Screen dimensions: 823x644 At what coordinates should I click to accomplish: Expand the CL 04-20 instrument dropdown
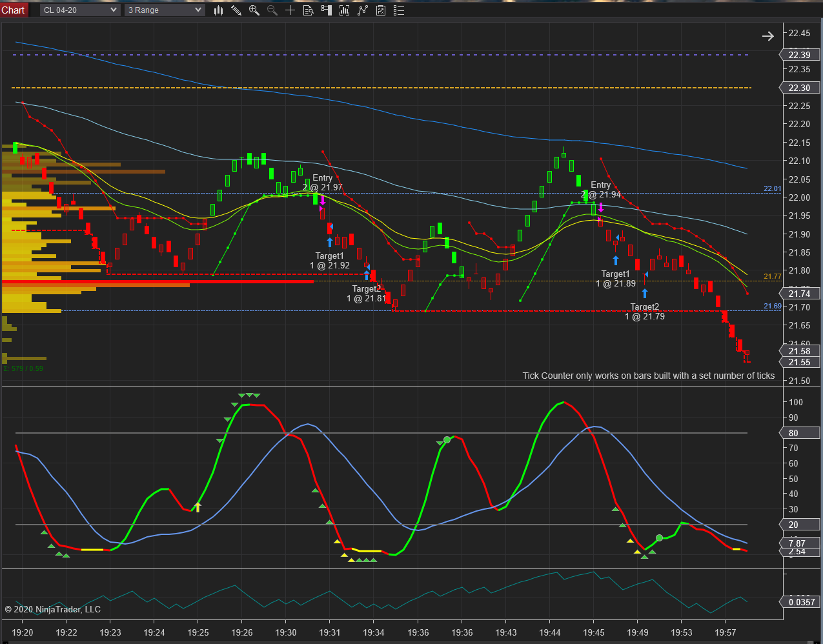coord(80,10)
